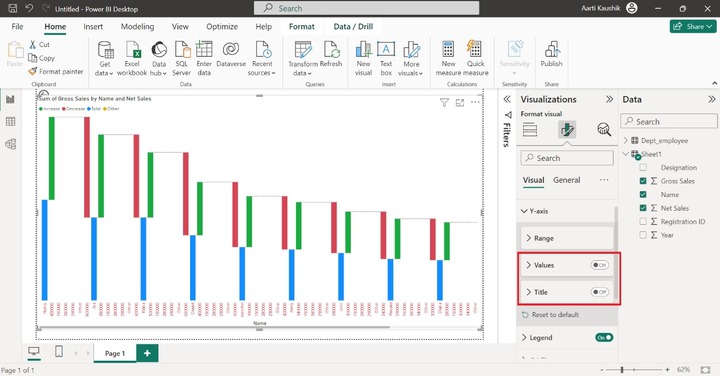The width and height of the screenshot is (720, 376).
Task: Click the visual's filter icon
Action: pyautogui.click(x=444, y=102)
